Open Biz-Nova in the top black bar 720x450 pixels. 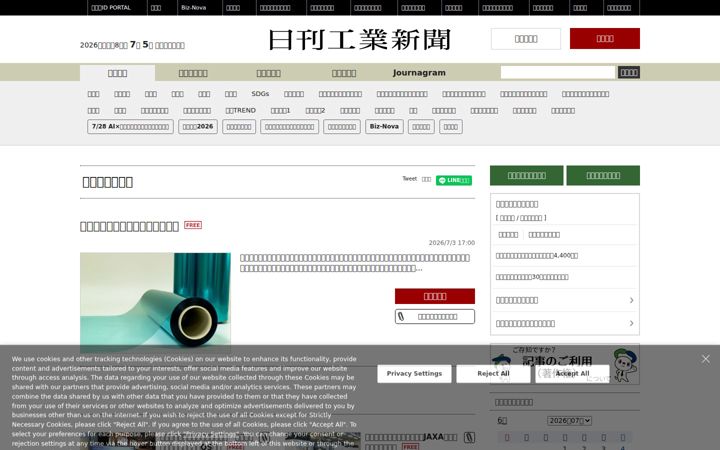coord(193,8)
